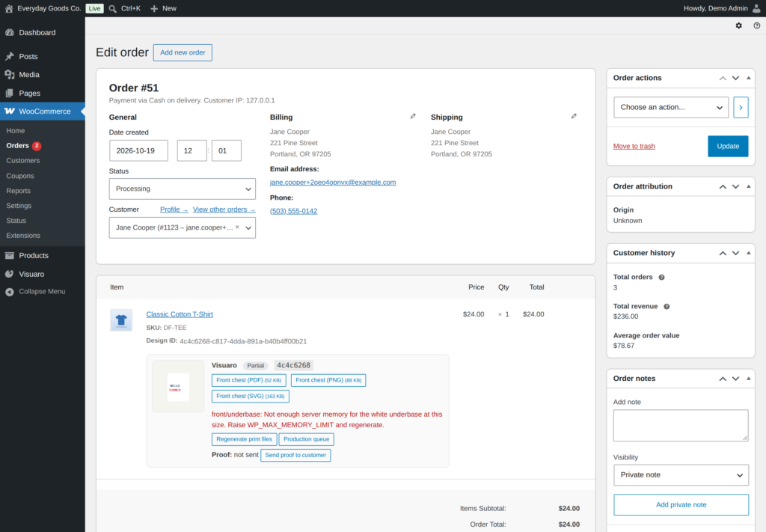The image size is (766, 532).
Task: Click the home icon beside Everyday Goods Co.
Action: click(9, 8)
